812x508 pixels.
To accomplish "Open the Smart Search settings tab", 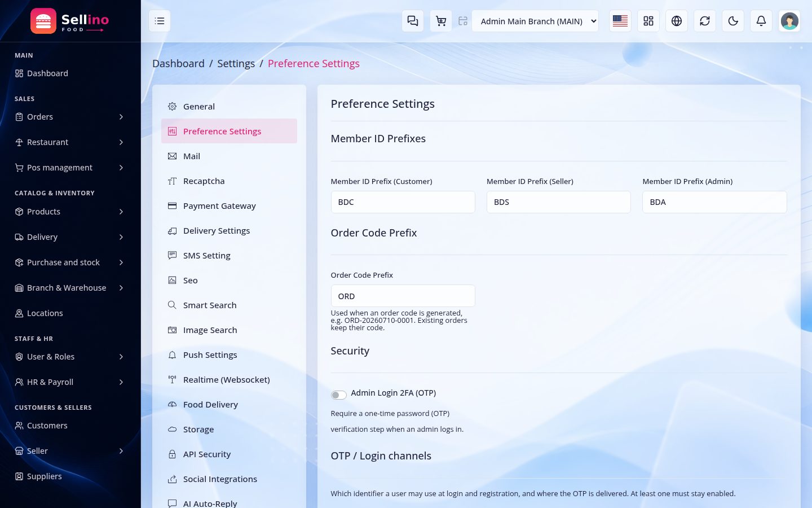I will pyautogui.click(x=229, y=305).
